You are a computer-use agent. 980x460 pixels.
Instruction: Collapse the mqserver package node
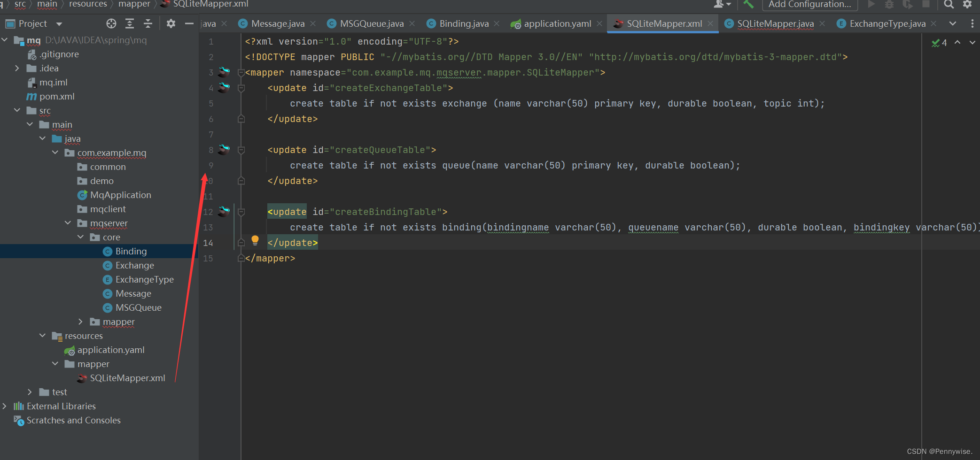pyautogui.click(x=68, y=222)
